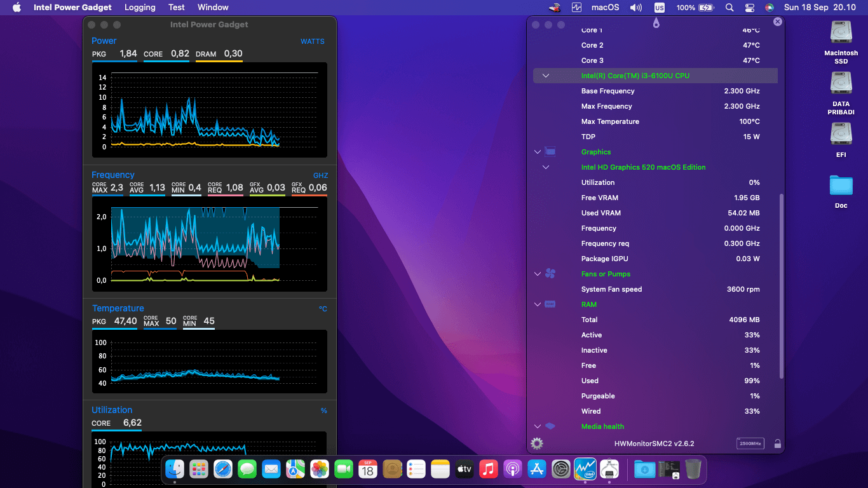
Task: Collapse Intel HD Graphics 520 subgroup
Action: 546,167
